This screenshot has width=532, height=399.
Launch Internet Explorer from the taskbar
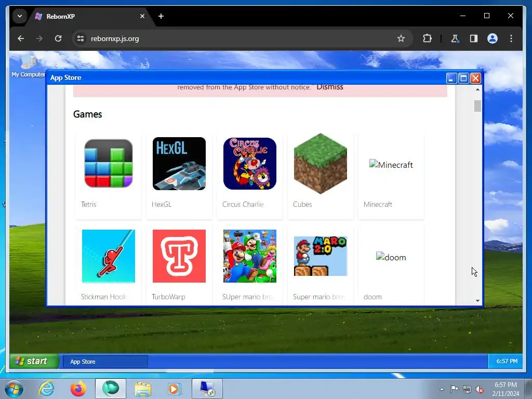click(x=46, y=389)
